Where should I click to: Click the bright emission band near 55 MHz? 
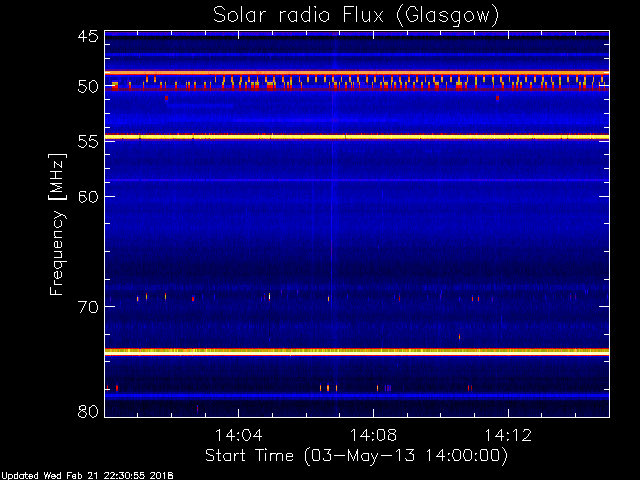pyautogui.click(x=357, y=137)
